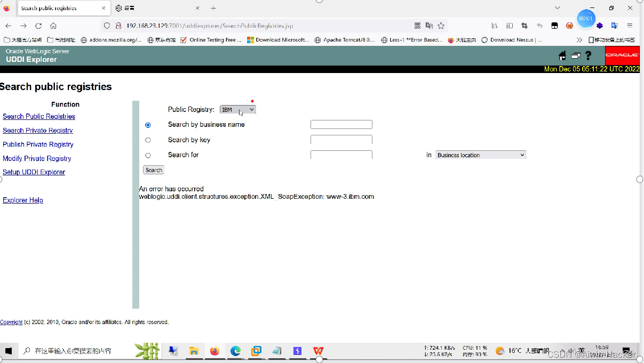Open the Firefox library icon

coord(495,26)
